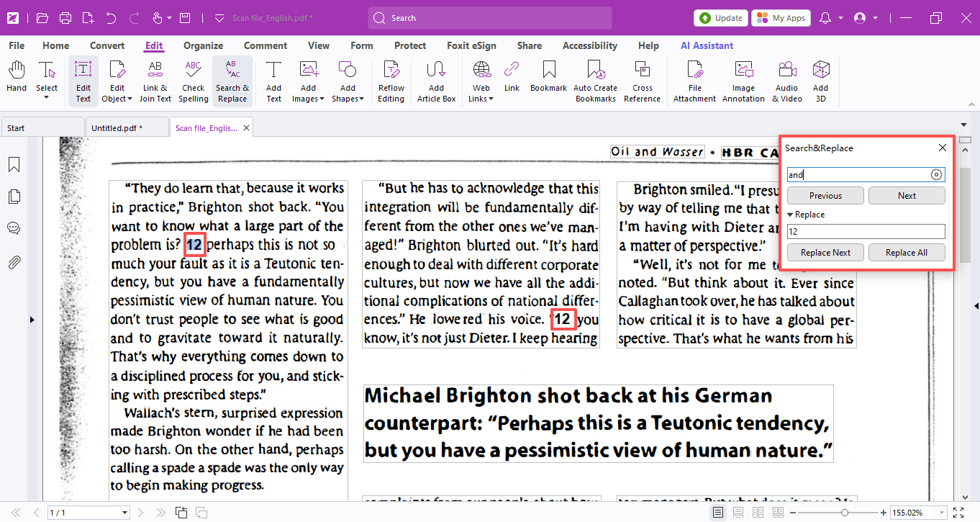Open My Apps

[x=781, y=18]
